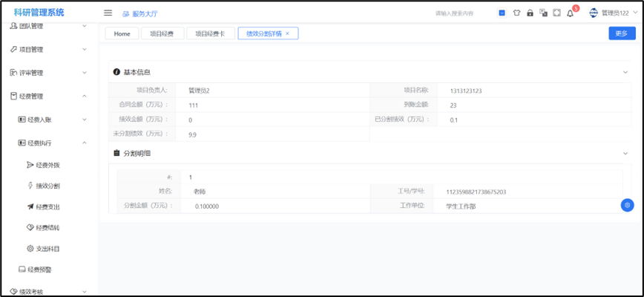This screenshot has height=297, width=644.
Task: Open the theme skin shirt icon
Action: 516,13
